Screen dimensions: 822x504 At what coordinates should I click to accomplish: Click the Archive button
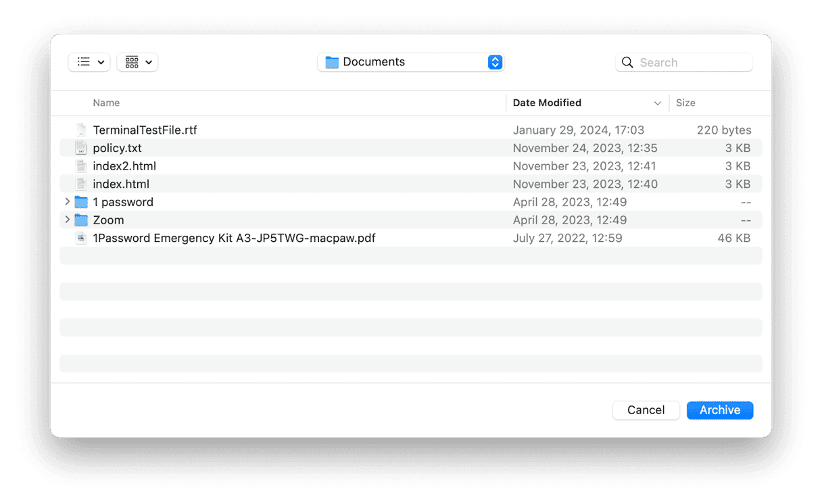[719, 410]
